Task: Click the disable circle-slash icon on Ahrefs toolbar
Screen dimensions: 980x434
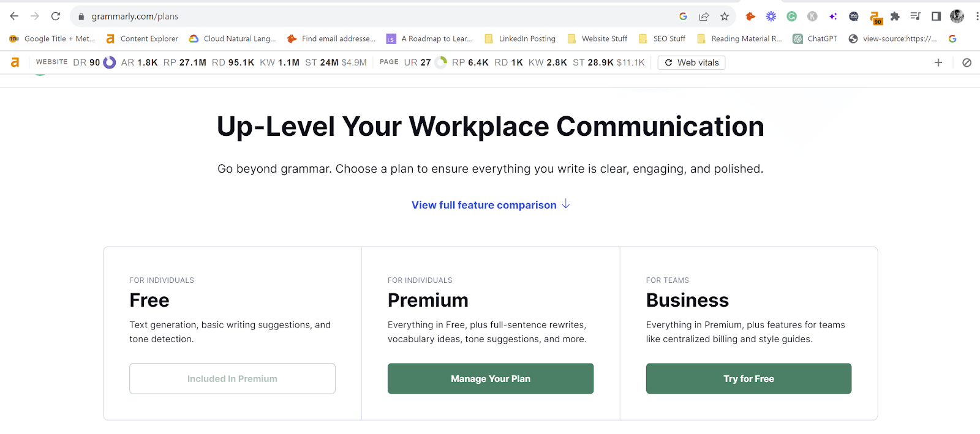Action: (967, 62)
